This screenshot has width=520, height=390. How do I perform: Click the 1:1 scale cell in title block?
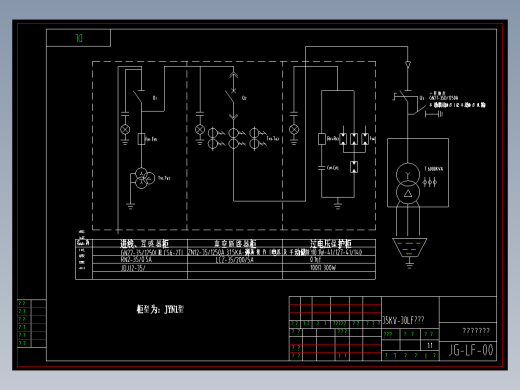click(430, 345)
